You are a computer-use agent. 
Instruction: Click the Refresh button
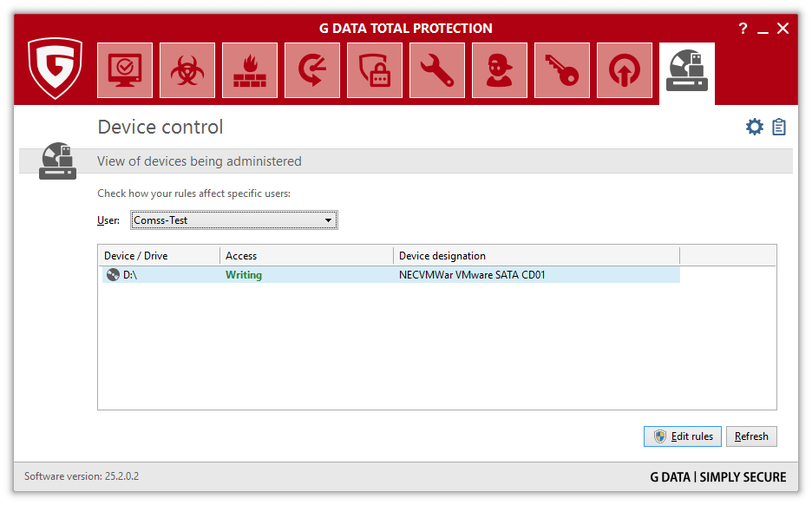[751, 436]
